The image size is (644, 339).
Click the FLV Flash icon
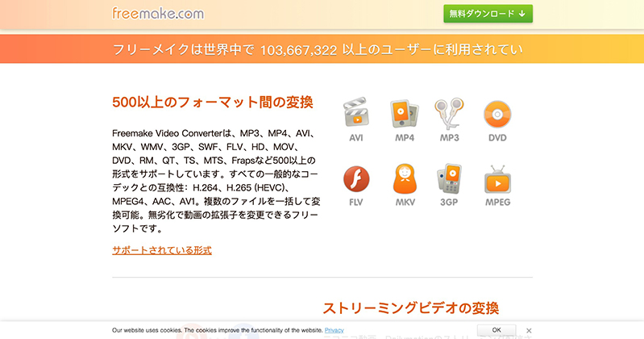pyautogui.click(x=356, y=179)
